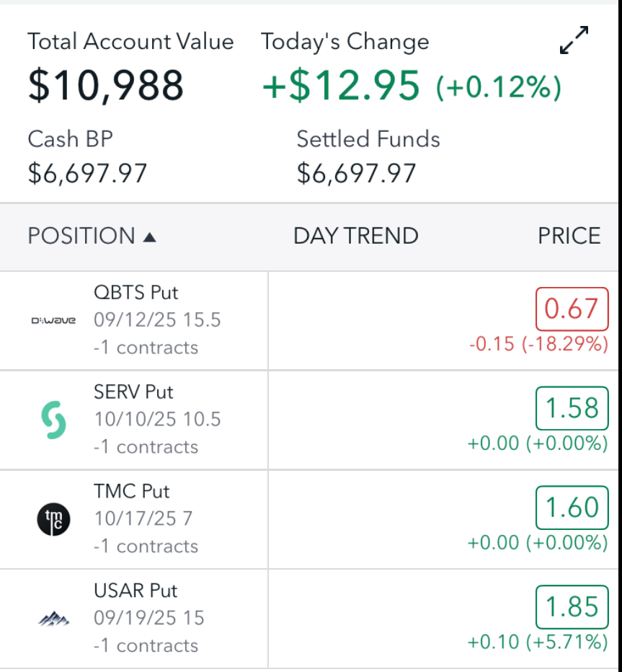Click the SERV green logo icon
Screen dimensions: 622x672
(53, 420)
